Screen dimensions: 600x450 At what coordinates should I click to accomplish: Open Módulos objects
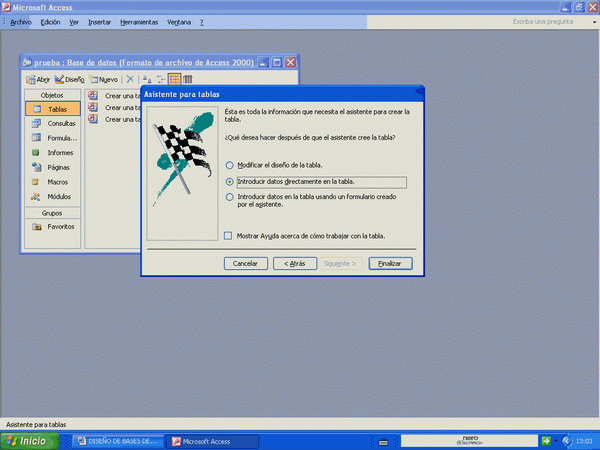(x=53, y=197)
